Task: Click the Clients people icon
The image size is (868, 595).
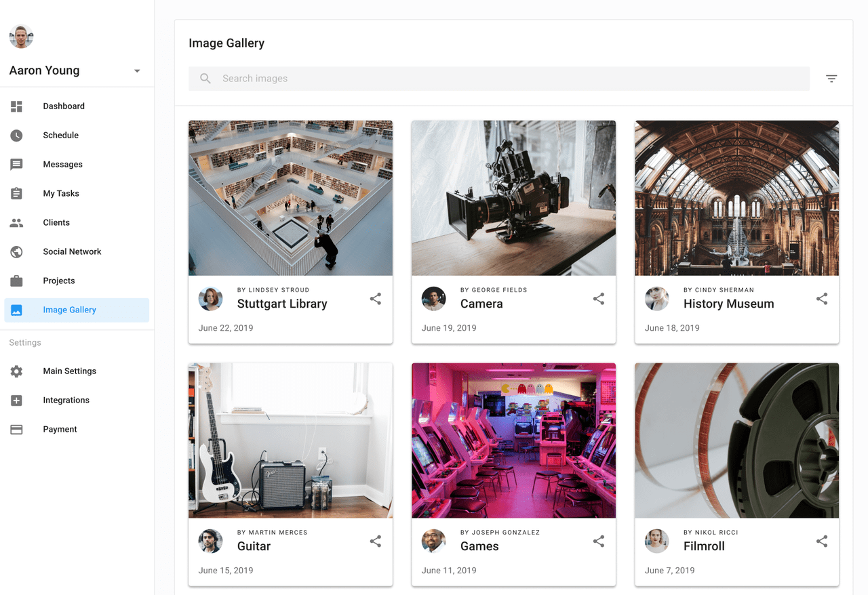Action: tap(16, 223)
